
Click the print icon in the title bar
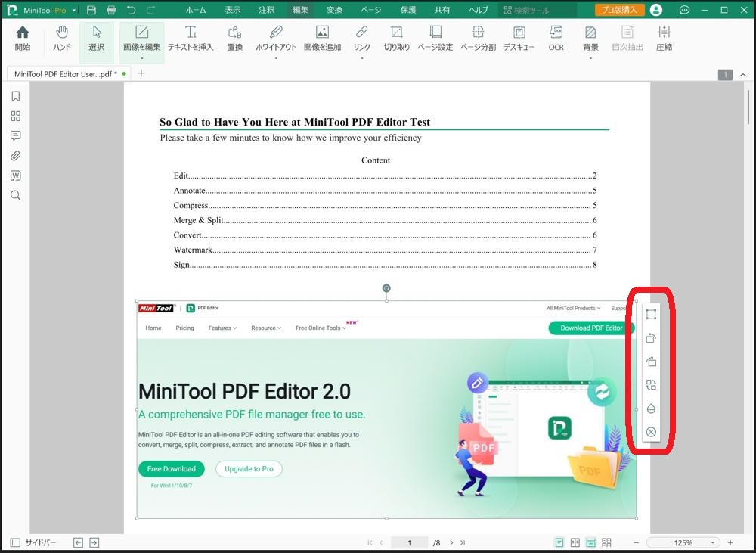point(111,10)
